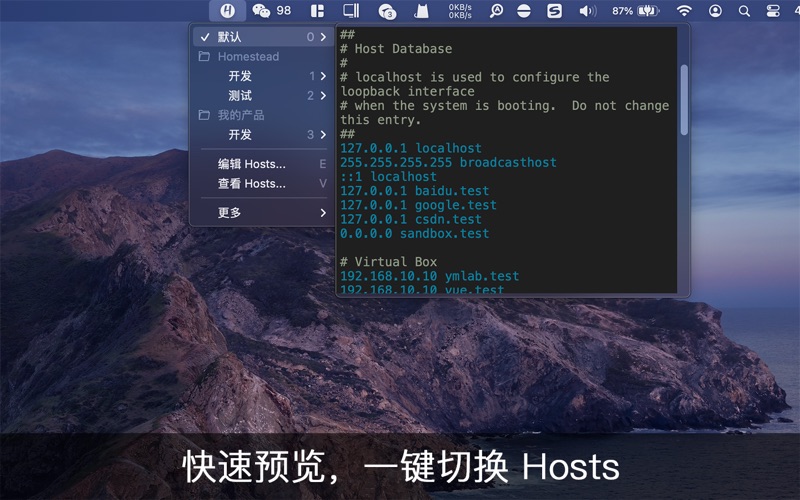Open Control Center toggles icon
This screenshot has height=500, width=800.
click(x=773, y=11)
